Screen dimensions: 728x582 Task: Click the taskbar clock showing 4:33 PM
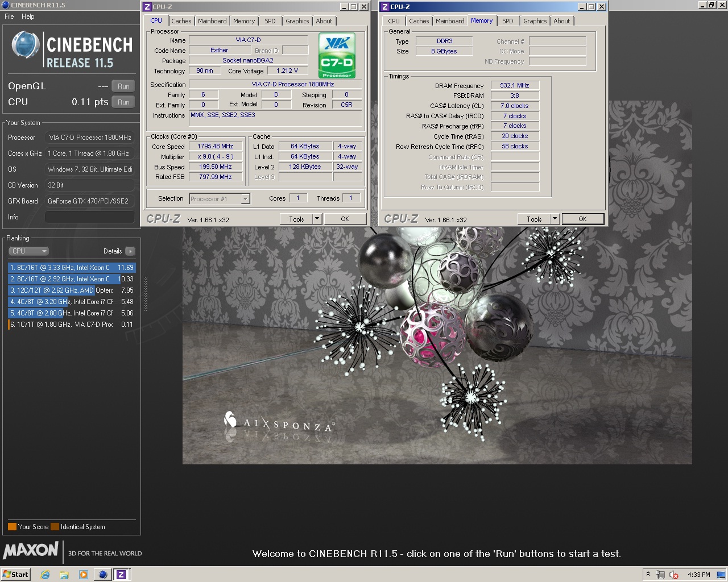point(698,575)
